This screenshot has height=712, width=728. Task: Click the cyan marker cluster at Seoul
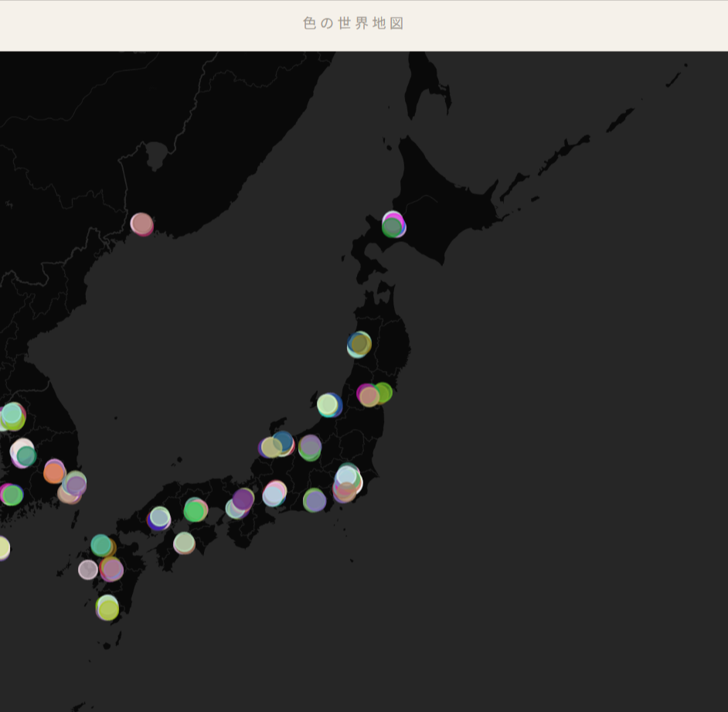[12, 414]
